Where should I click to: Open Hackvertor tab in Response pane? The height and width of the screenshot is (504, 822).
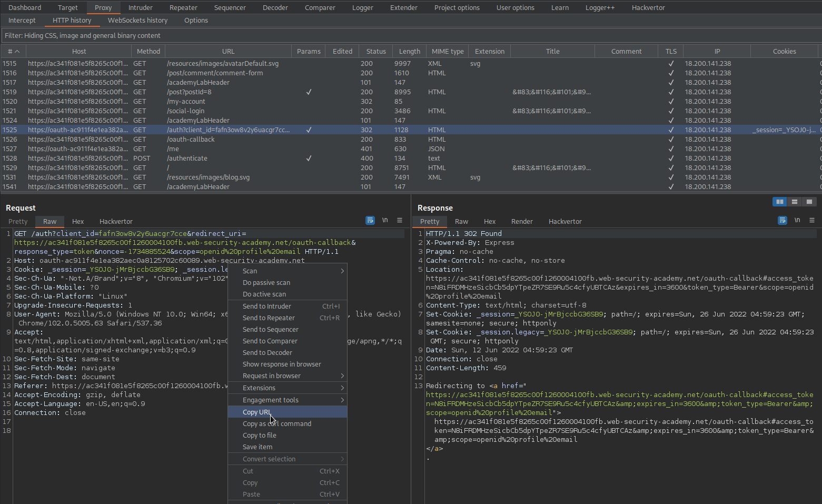[x=565, y=221]
